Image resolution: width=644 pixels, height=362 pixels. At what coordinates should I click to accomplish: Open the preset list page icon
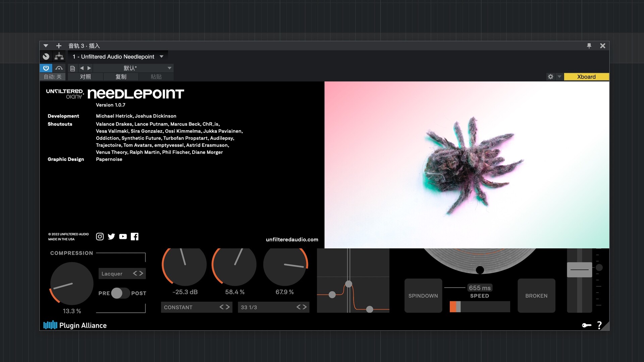point(72,68)
